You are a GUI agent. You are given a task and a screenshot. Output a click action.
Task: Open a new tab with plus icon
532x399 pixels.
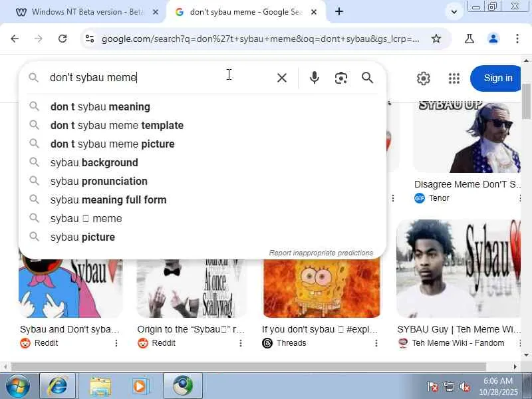point(339,11)
